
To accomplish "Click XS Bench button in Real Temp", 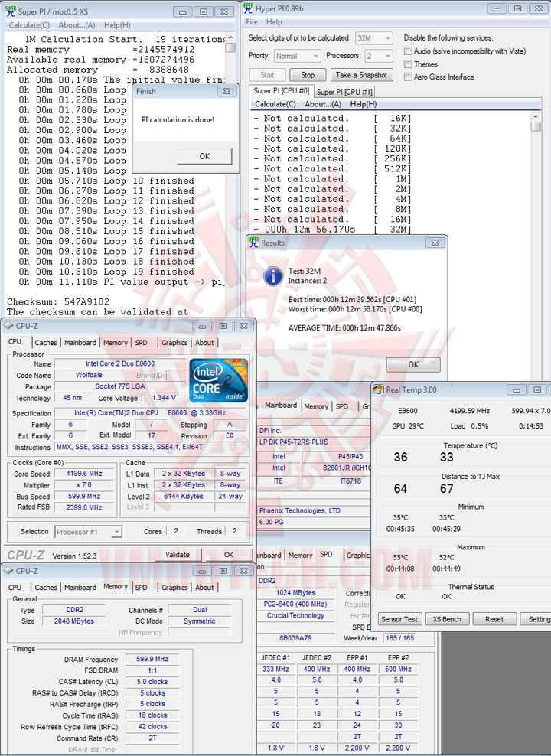I will click(447, 619).
